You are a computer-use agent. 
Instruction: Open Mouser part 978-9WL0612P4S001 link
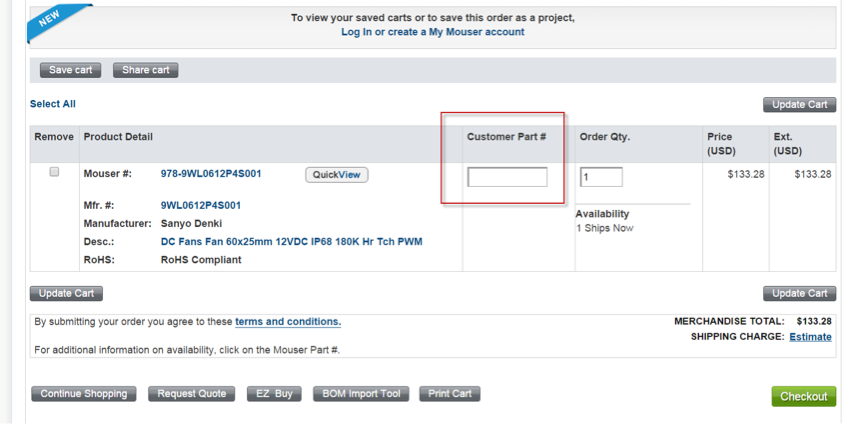(x=211, y=174)
